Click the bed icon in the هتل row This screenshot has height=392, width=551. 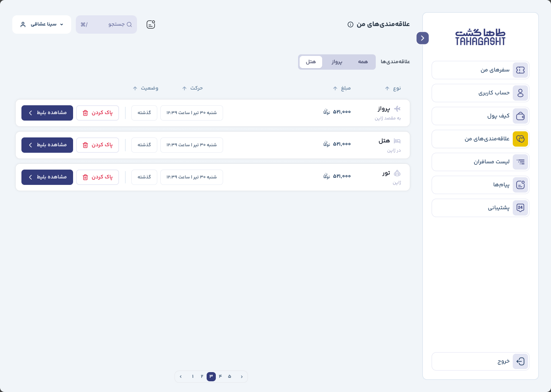point(397,141)
